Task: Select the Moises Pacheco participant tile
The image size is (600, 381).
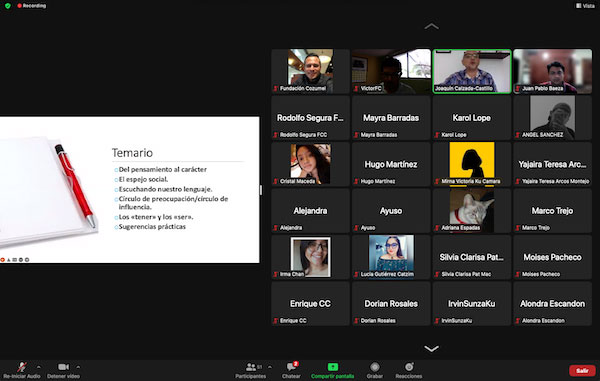Action: point(553,257)
